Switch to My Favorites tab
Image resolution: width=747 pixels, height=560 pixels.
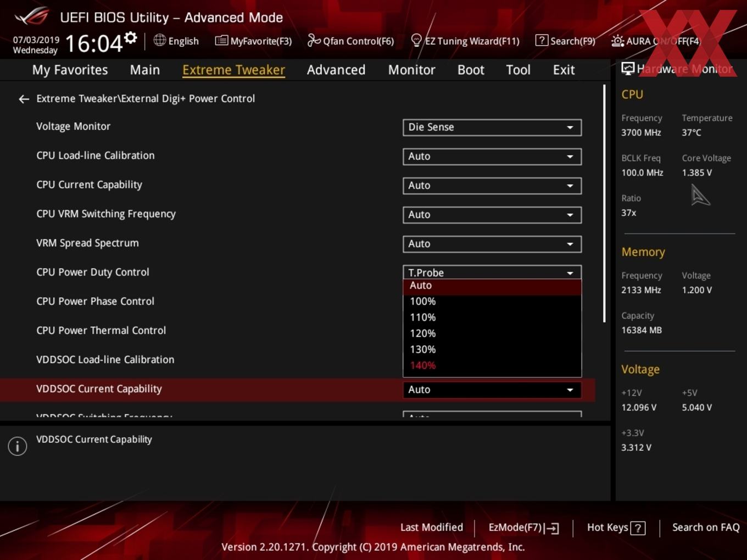70,70
